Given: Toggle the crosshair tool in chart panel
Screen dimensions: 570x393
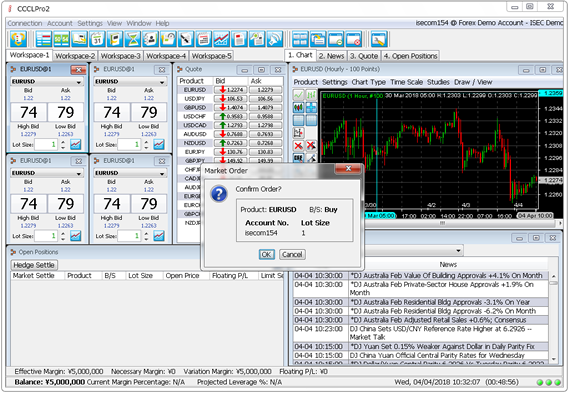Looking at the screenshot, I should pos(311,108).
